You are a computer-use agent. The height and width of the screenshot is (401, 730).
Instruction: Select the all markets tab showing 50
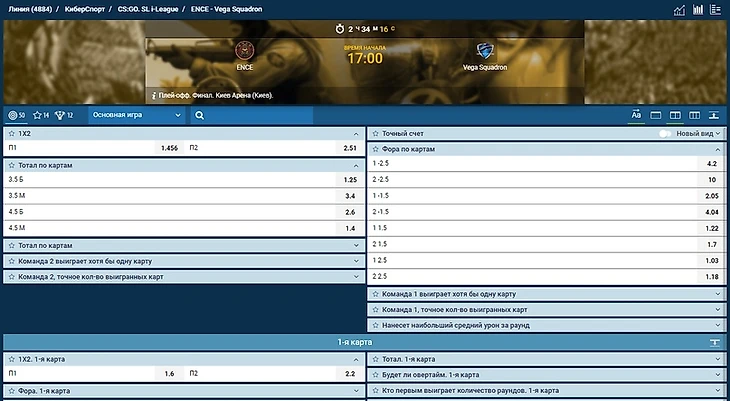pos(17,115)
